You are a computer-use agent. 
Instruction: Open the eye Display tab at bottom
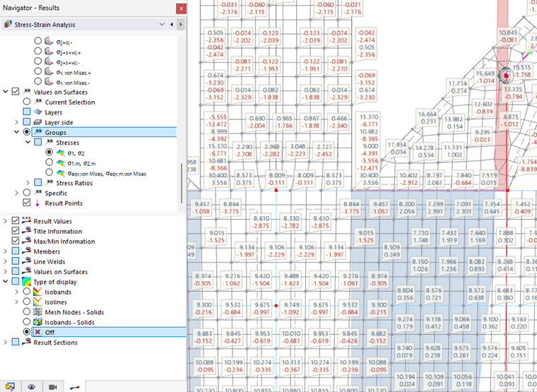tap(32, 387)
